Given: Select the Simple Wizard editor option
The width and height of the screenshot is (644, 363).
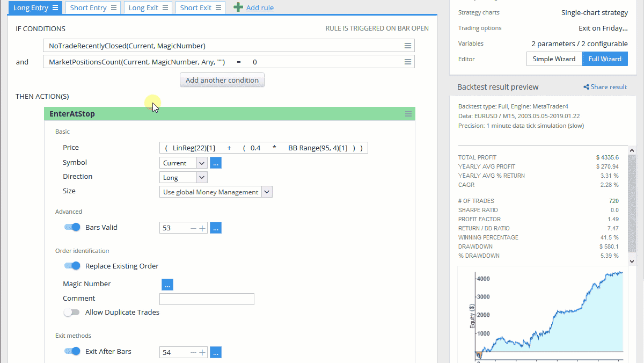Looking at the screenshot, I should pos(554,59).
